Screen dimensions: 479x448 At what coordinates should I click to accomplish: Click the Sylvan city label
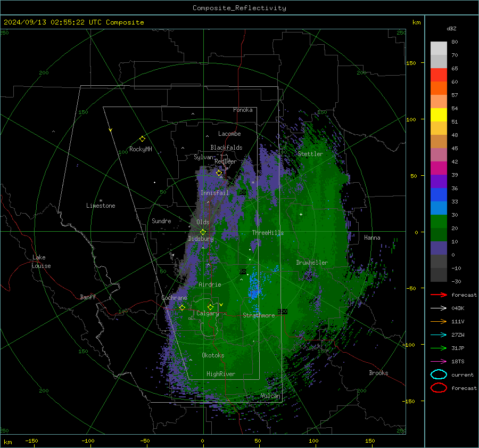pos(203,157)
